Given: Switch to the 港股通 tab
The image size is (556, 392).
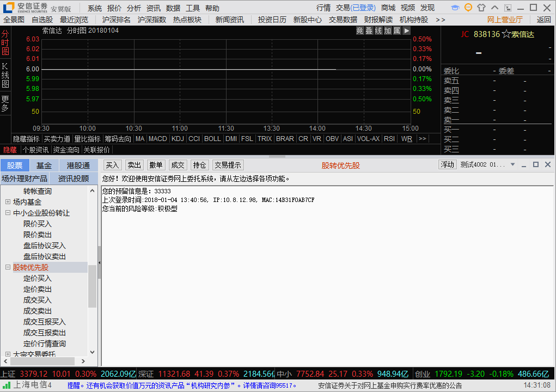Looking at the screenshot, I should point(78,165).
